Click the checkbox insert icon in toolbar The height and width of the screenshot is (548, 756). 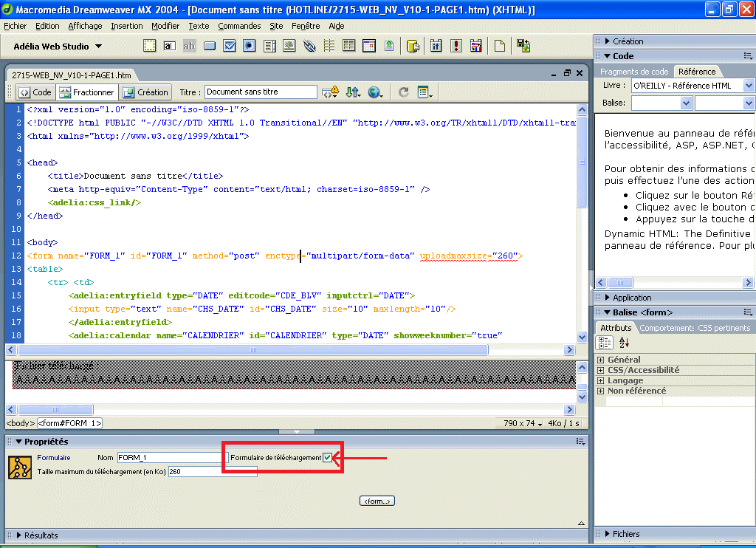tap(230, 46)
